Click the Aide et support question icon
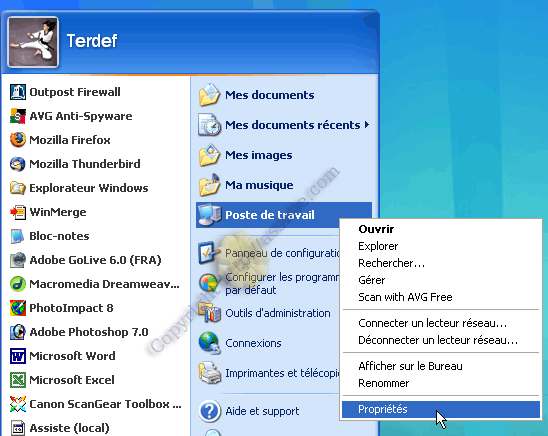 coord(209,411)
